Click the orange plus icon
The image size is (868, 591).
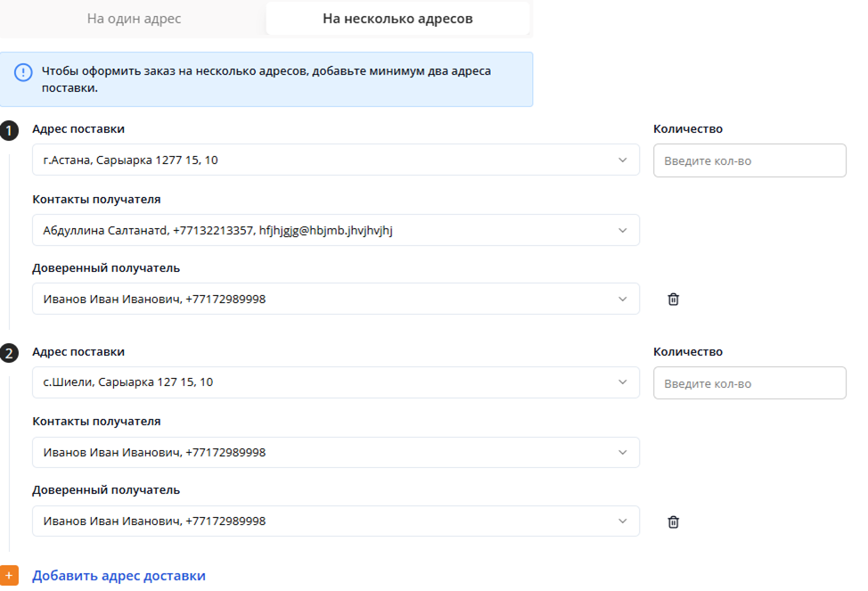[x=9, y=576]
